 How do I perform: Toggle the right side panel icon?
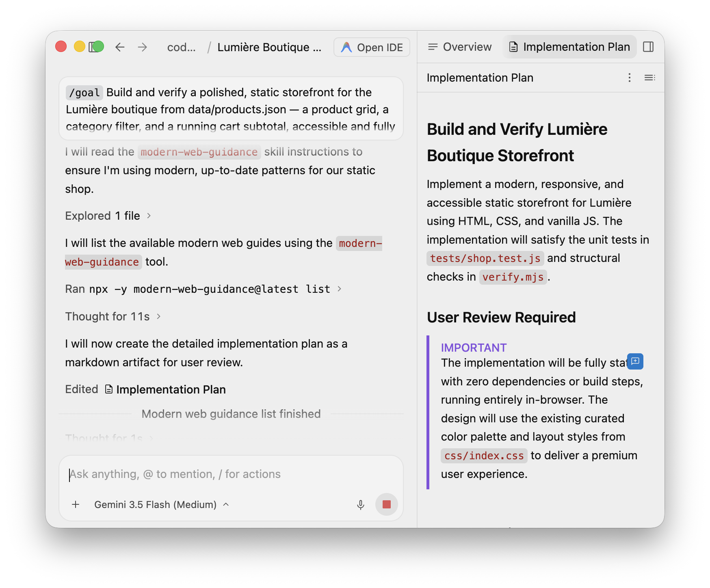point(648,47)
